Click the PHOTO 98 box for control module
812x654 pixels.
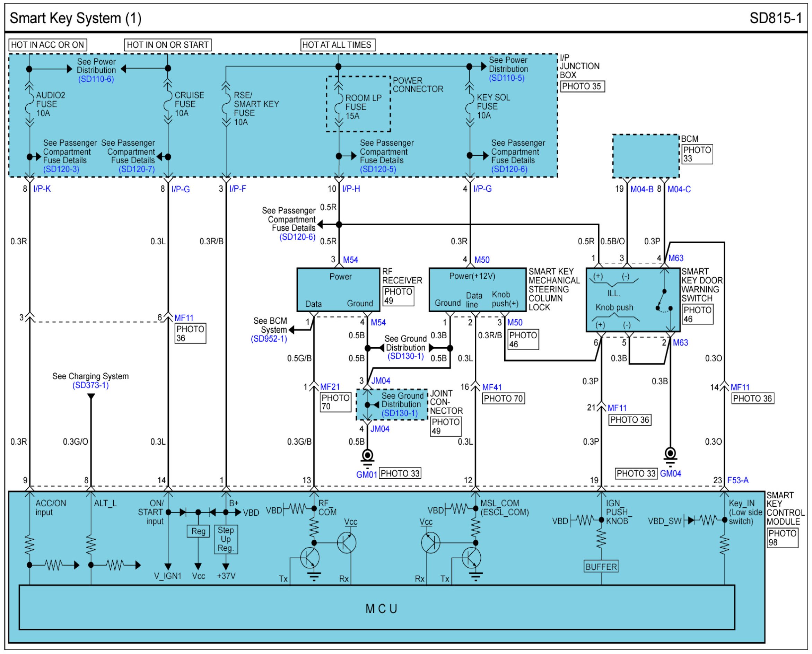(x=782, y=538)
